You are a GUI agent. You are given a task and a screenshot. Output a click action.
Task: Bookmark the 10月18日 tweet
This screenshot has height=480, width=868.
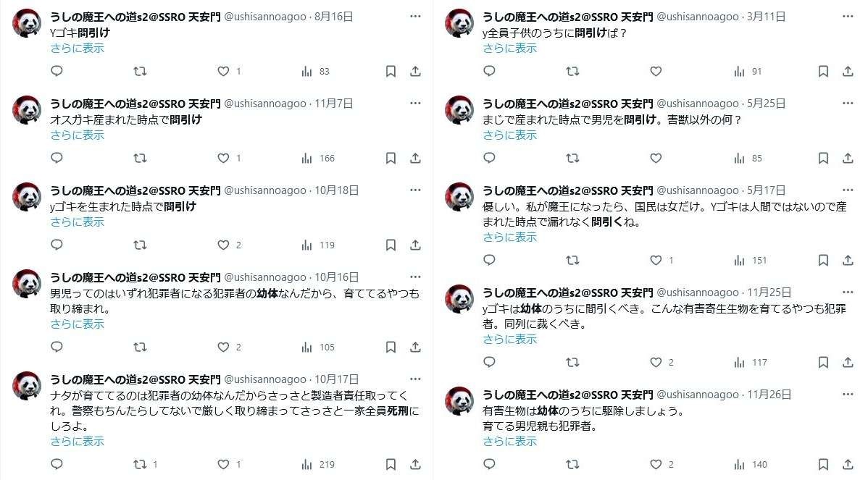pyautogui.click(x=391, y=245)
